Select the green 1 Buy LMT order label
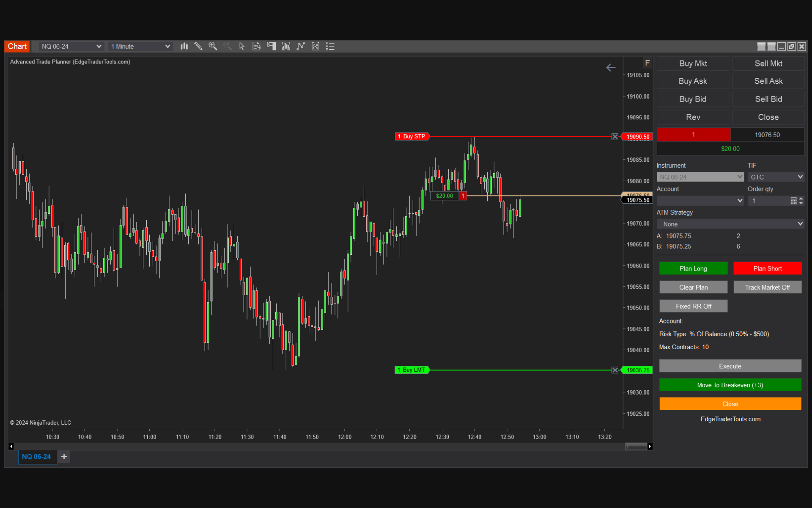This screenshot has height=508, width=812. 412,370
